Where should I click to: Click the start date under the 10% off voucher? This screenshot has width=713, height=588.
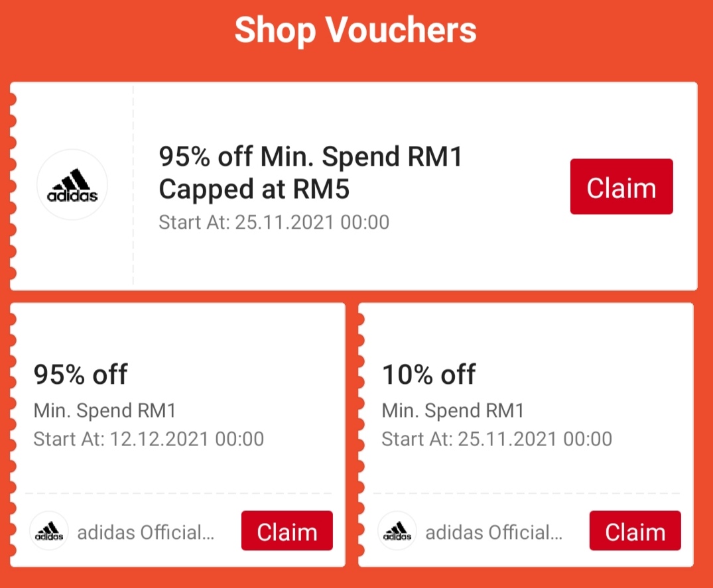pyautogui.click(x=497, y=439)
